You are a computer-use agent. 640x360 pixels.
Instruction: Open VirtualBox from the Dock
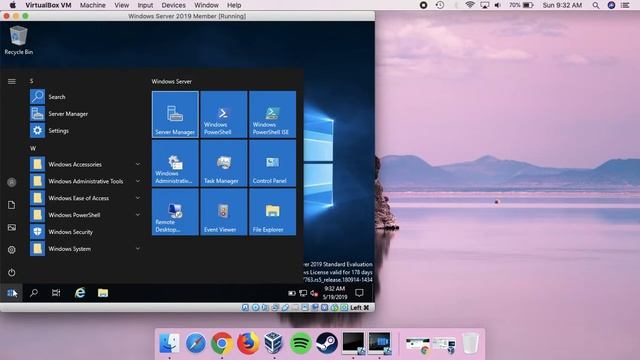coord(273,343)
